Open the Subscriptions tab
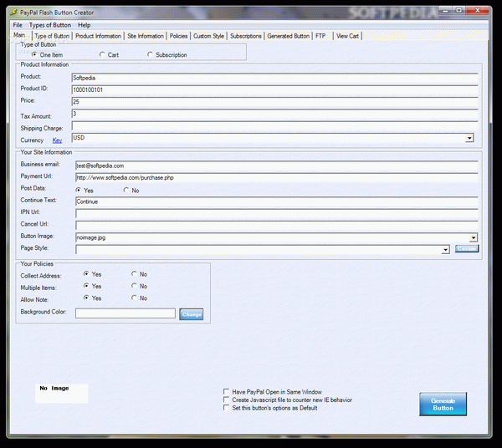Screen dimensions: 502x448 [x=246, y=36]
